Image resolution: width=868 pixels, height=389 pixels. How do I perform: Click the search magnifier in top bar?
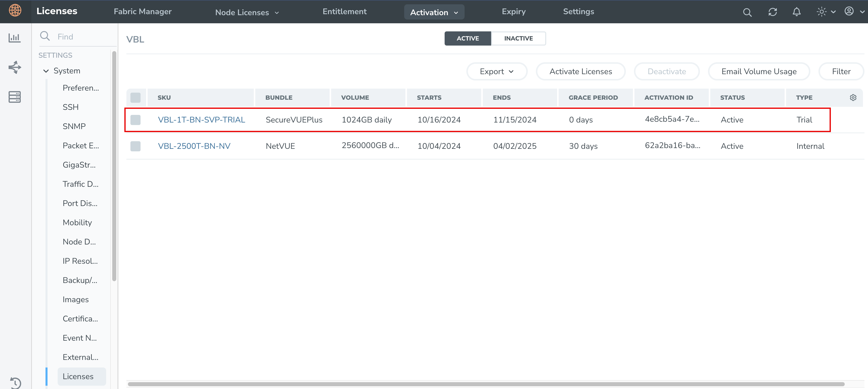pos(747,12)
